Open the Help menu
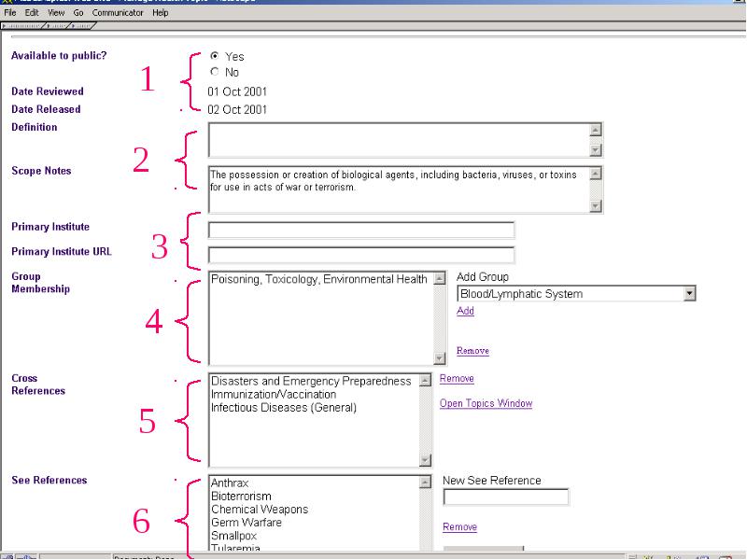 click(x=161, y=13)
